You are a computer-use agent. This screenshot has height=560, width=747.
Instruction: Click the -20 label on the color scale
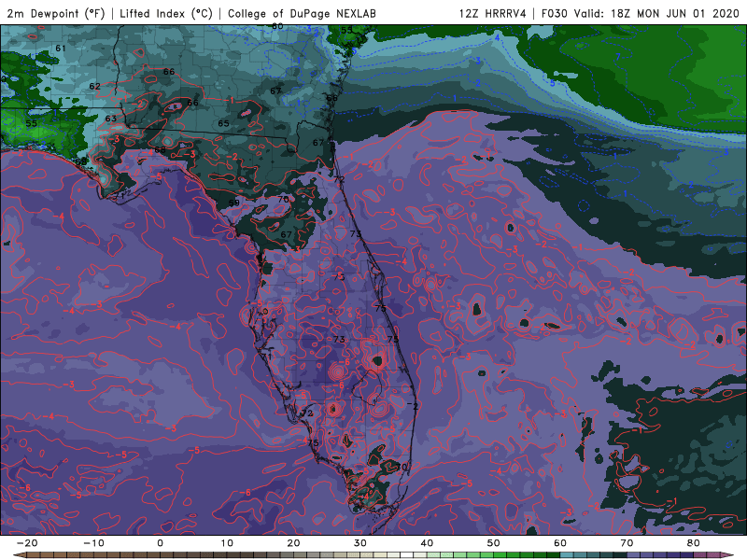click(27, 543)
